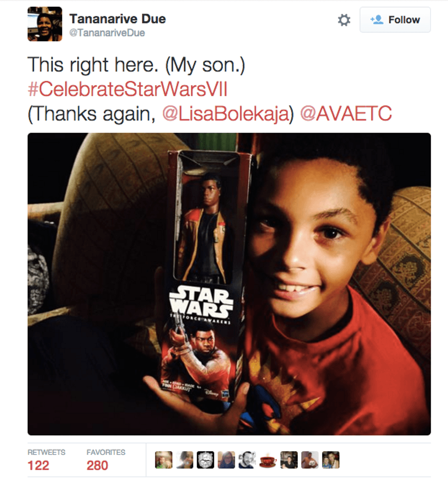View the 280 favorites list
This screenshot has height=482, width=448.
(106, 460)
